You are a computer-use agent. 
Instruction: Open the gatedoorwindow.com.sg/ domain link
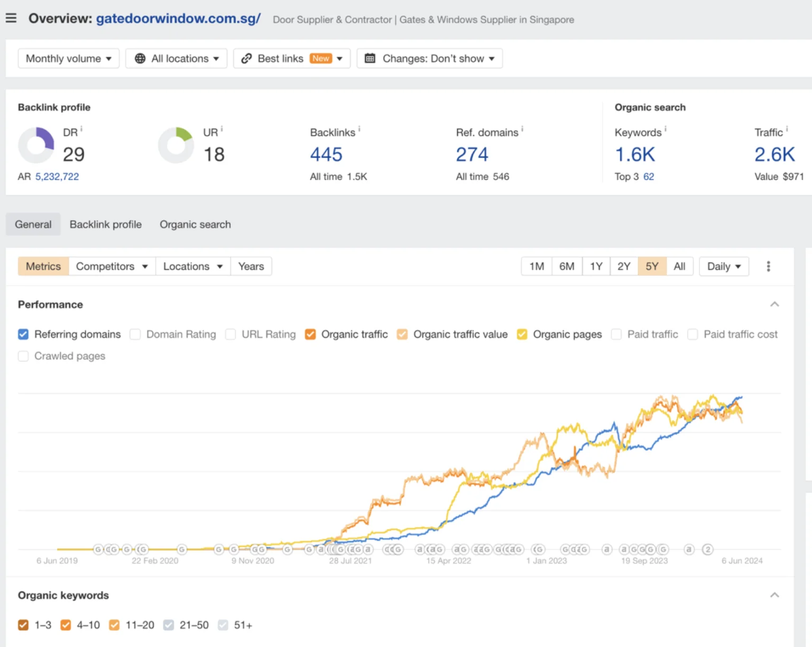pos(178,19)
